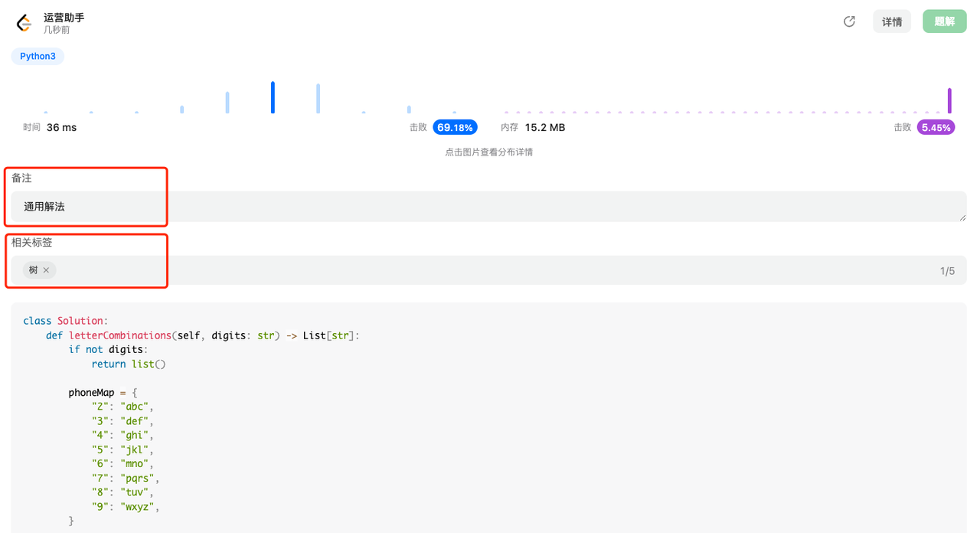
Task: Remove the 树 tag with its x icon
Action: pos(46,270)
